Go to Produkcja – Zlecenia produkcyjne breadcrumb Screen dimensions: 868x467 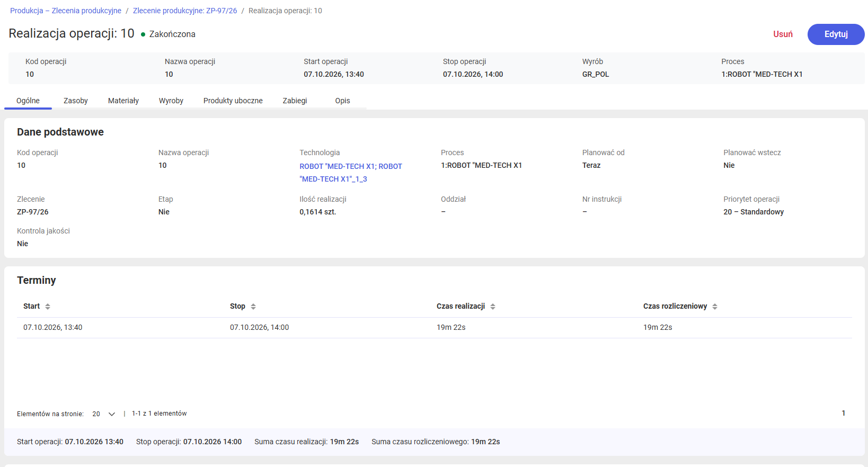point(66,11)
